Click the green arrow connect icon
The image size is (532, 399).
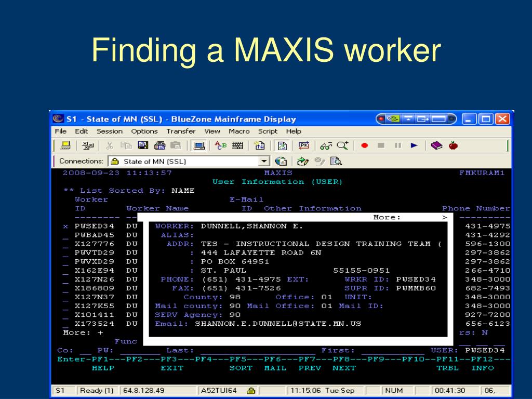[303, 161]
